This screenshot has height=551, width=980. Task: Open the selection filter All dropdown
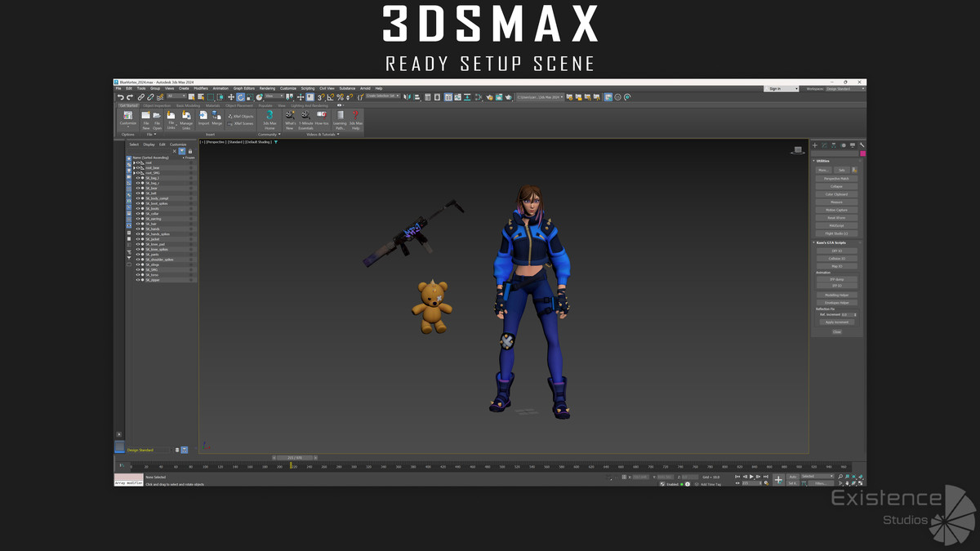(176, 97)
